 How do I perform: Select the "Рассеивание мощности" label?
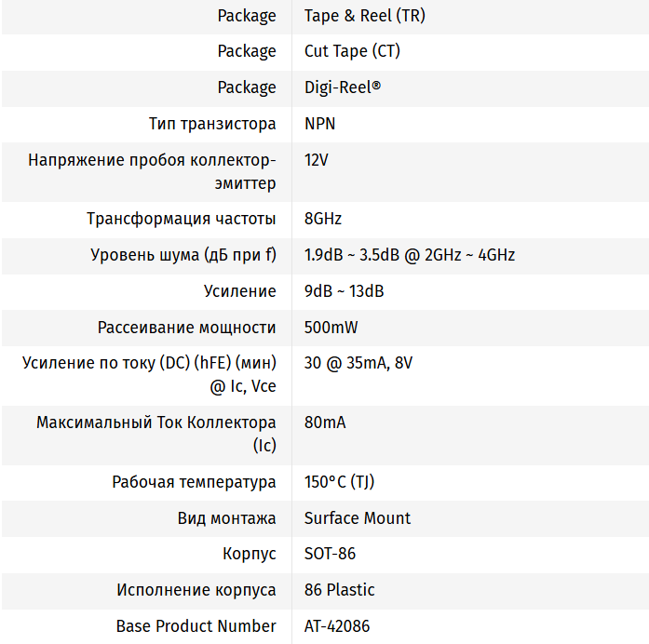pyautogui.click(x=187, y=328)
